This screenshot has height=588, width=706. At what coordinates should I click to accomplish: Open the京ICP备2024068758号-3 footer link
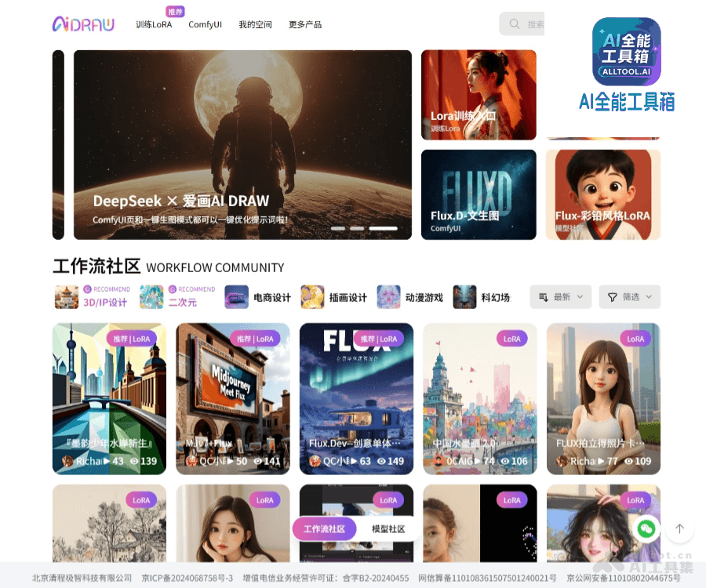point(187,578)
